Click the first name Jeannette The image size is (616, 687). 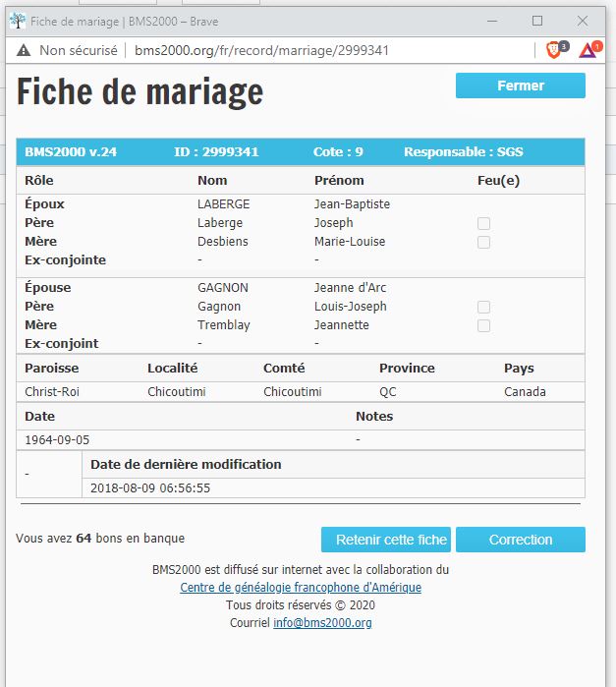point(341,325)
